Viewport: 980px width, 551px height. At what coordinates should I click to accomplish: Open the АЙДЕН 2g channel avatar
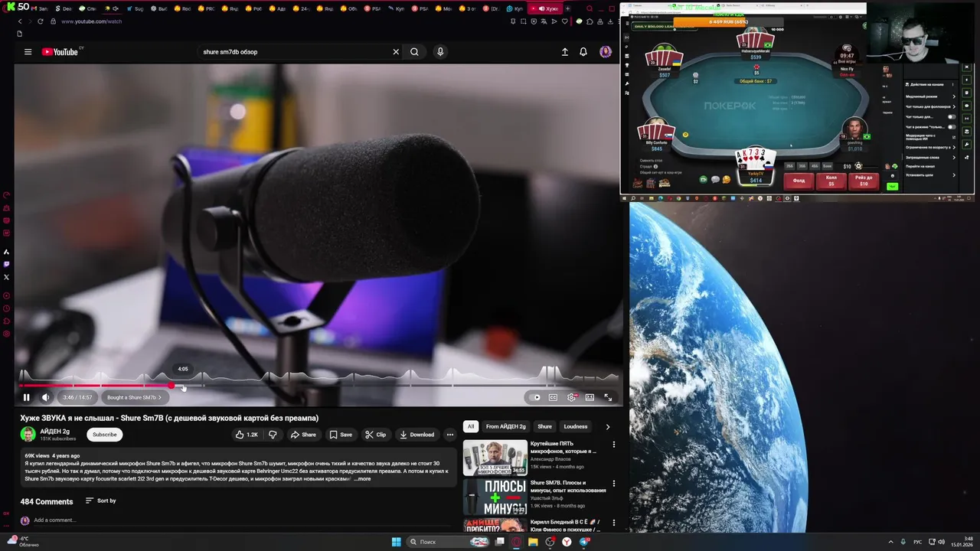click(28, 434)
